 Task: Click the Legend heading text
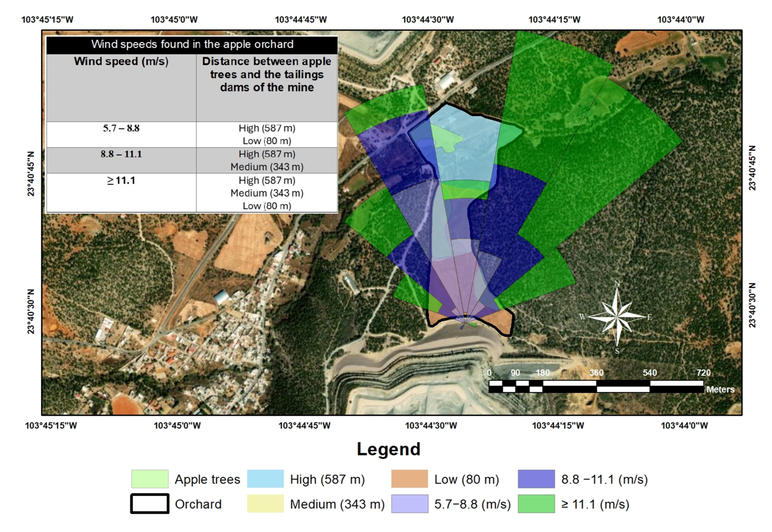[x=388, y=449]
